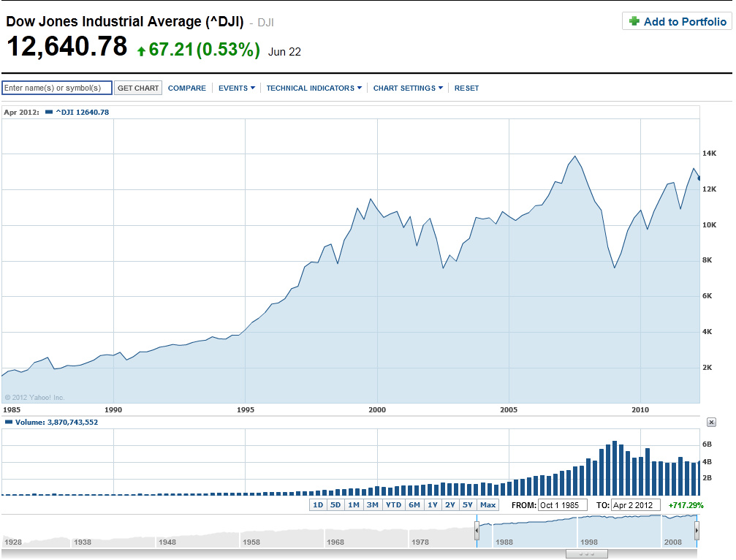The width and height of the screenshot is (736, 560).
Task: Open the Chart Settings dropdown
Action: (x=409, y=88)
